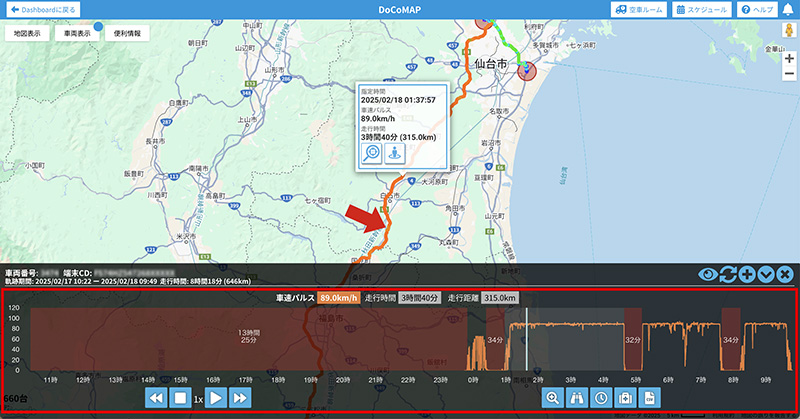This screenshot has height=419, width=800.
Task: Click the clock icon below the chart
Action: tap(600, 397)
